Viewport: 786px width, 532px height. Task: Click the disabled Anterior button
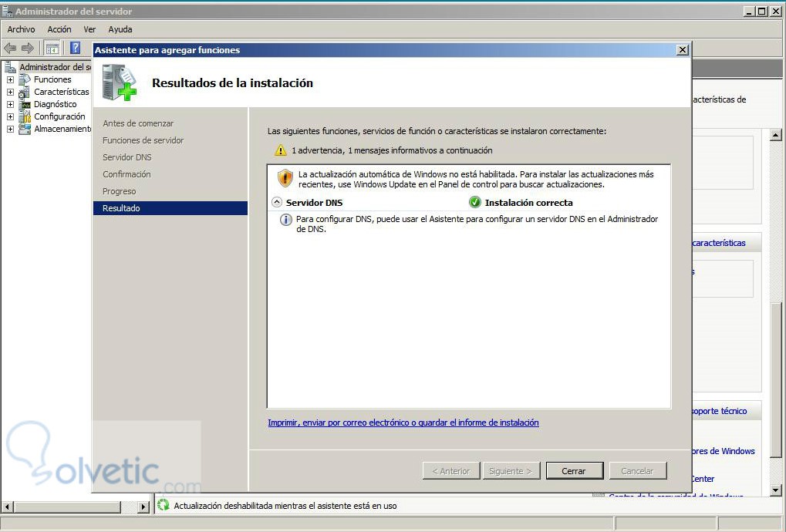tap(451, 471)
